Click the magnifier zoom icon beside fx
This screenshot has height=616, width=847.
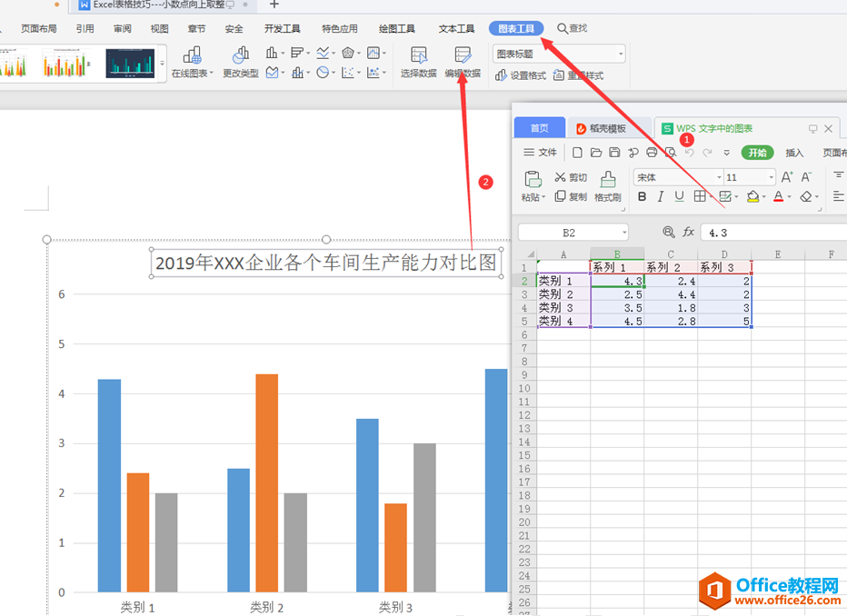pyautogui.click(x=669, y=233)
